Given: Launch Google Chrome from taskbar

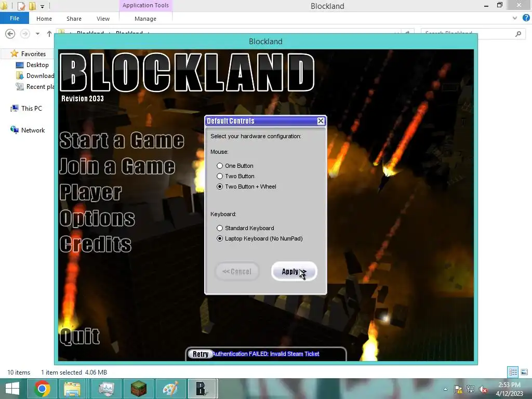Looking at the screenshot, I should point(42,389).
